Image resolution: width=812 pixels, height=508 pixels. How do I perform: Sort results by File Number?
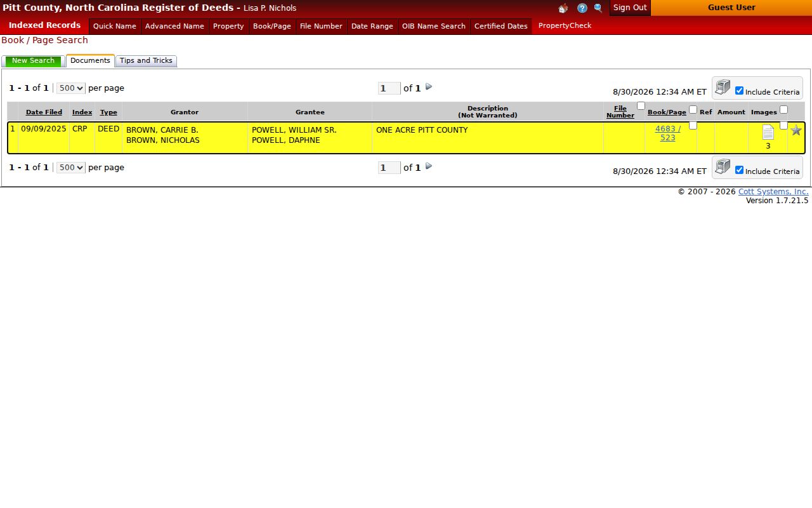pos(620,112)
